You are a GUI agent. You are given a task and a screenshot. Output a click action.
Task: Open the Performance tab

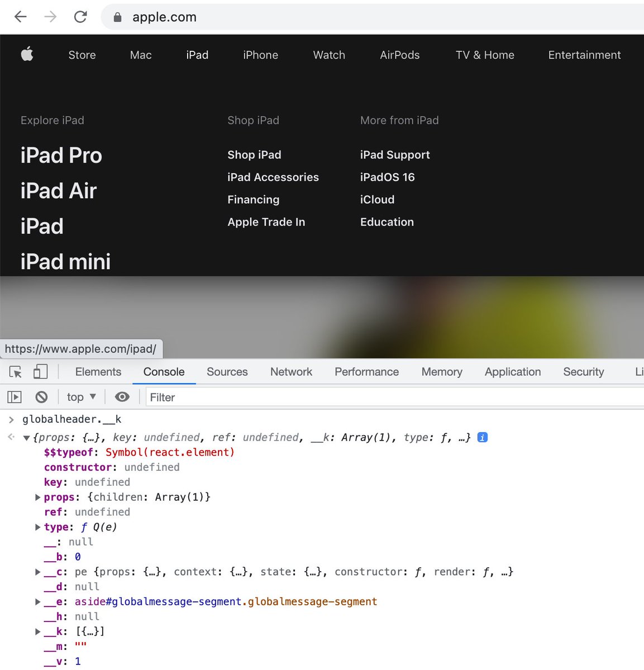pyautogui.click(x=366, y=372)
